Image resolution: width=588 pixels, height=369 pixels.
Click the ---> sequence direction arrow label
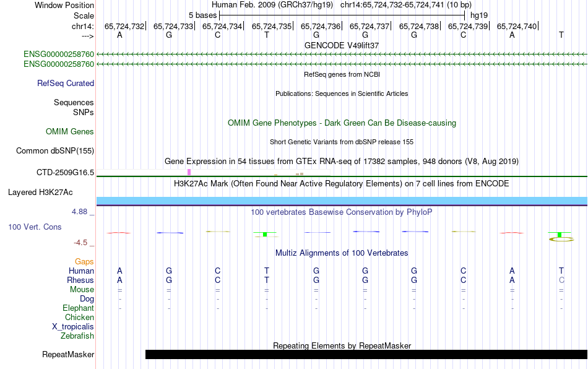87,36
